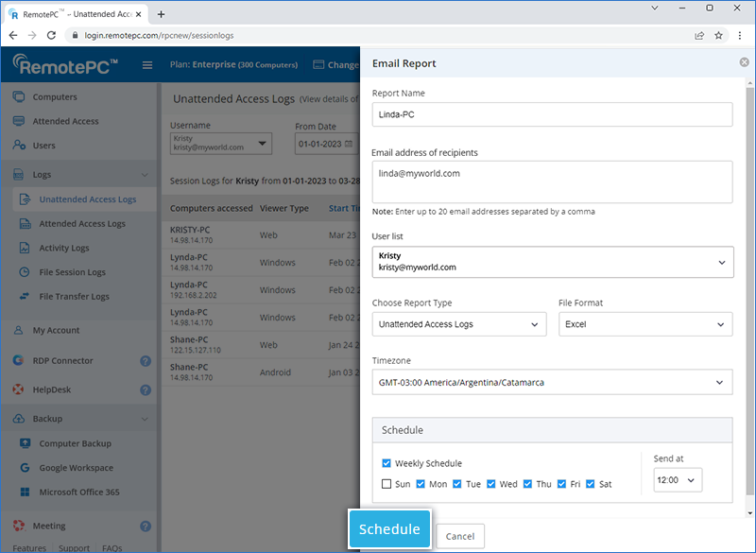The width and height of the screenshot is (756, 553).
Task: Select File Transfer Logs in sidebar
Action: (x=74, y=296)
